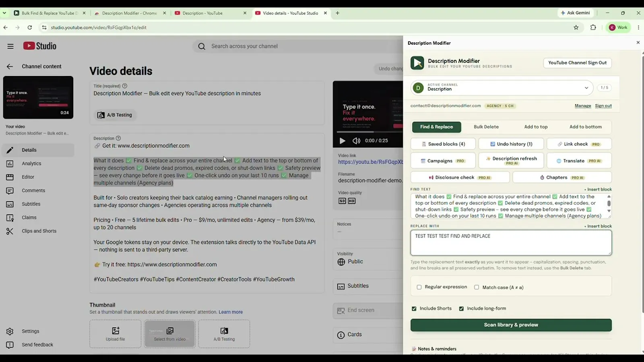644x362 pixels.
Task: Open the Learn more link under Thumbnail
Action: [x=231, y=312]
